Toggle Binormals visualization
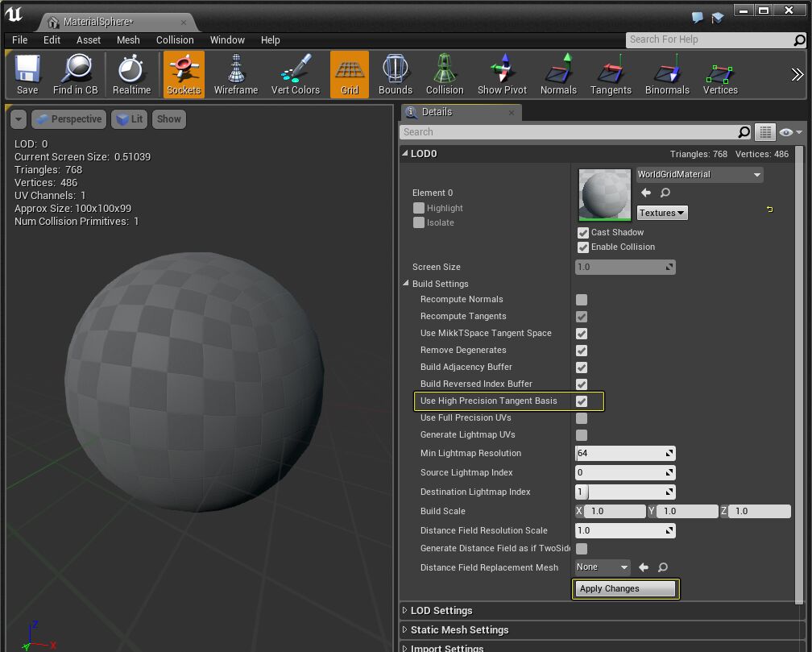Image resolution: width=812 pixels, height=652 pixels. pos(667,74)
